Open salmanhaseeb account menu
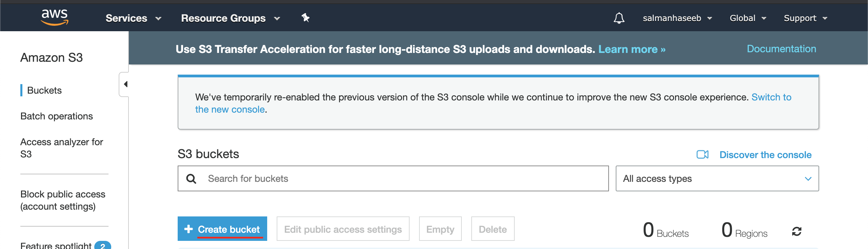This screenshot has height=249, width=868. tap(677, 18)
